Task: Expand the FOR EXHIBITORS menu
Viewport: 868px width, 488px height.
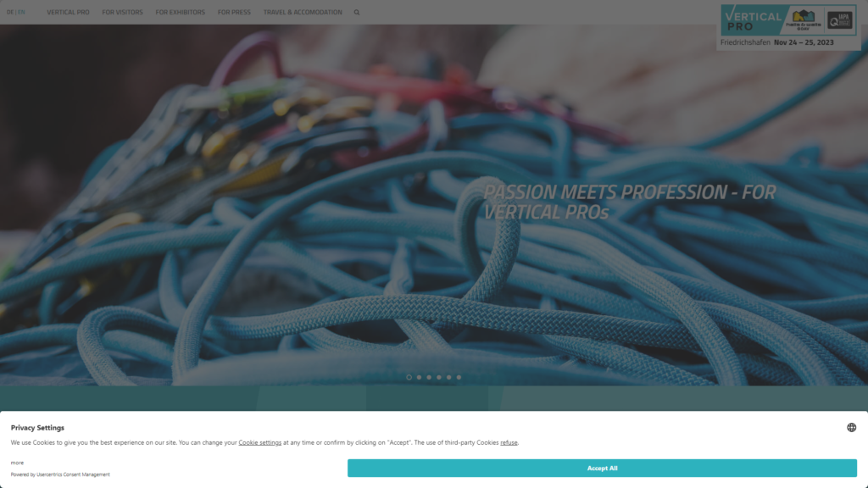Action: click(180, 13)
